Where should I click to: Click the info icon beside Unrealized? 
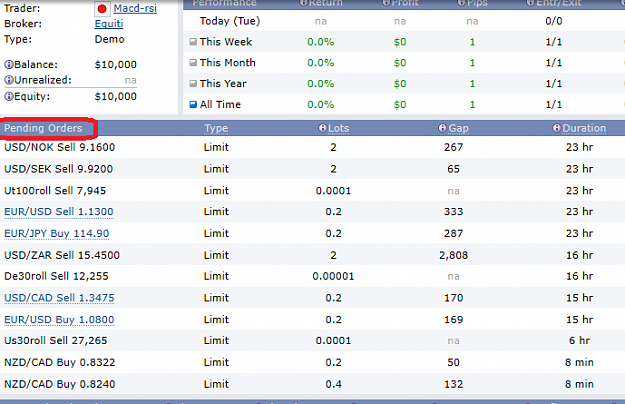(x=9, y=80)
